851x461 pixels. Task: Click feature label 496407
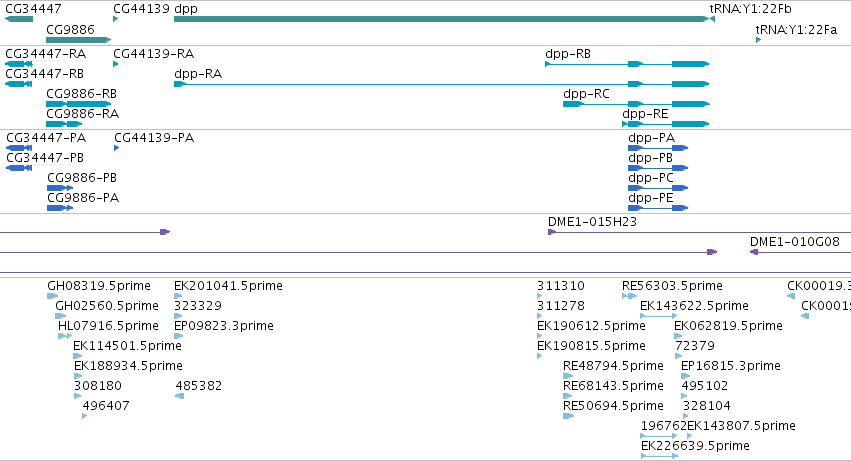(106, 406)
